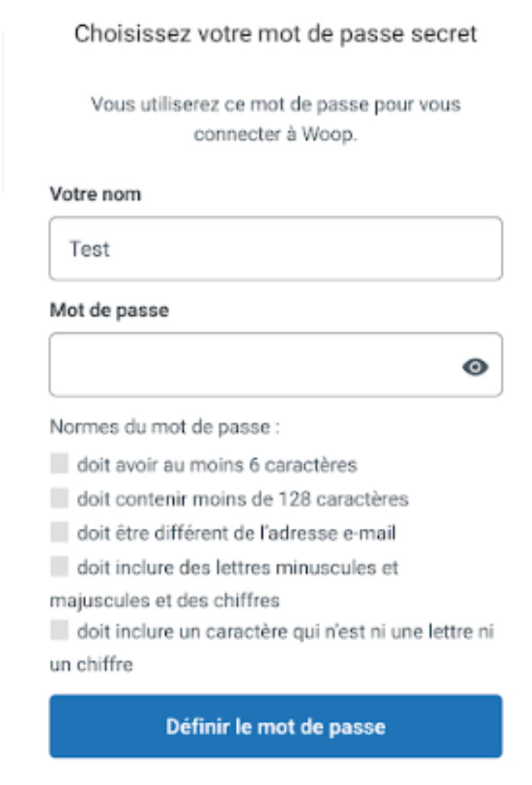532x785 pixels.
Task: Select the text doit contenir moins de 128 caractères
Action: tap(242, 499)
